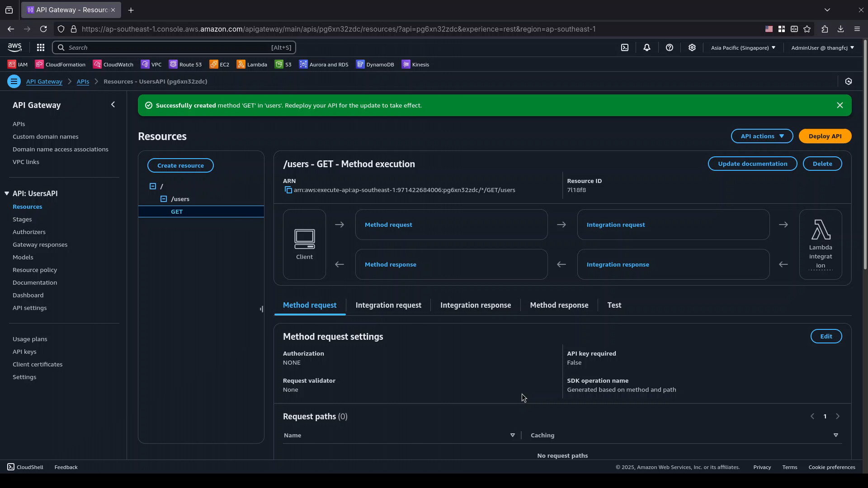Image resolution: width=868 pixels, height=488 pixels.
Task: Delete the GET method
Action: coord(822,164)
